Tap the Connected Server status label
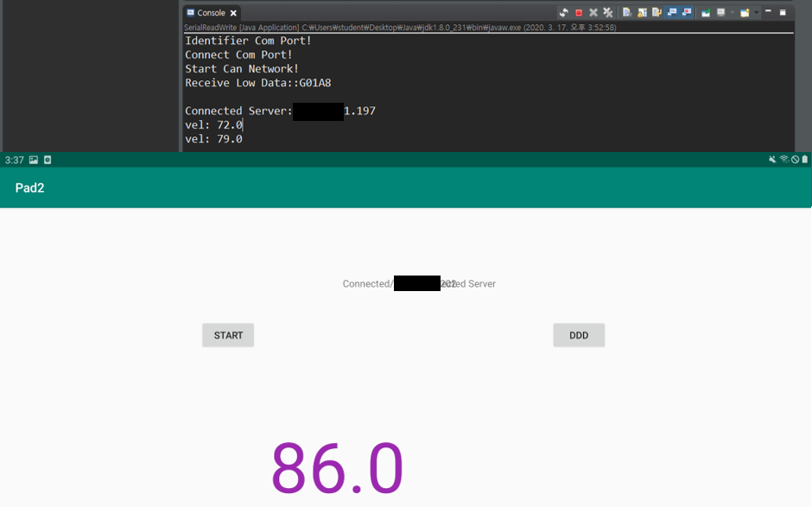Viewport: 812px width, 507px height. coord(420,283)
